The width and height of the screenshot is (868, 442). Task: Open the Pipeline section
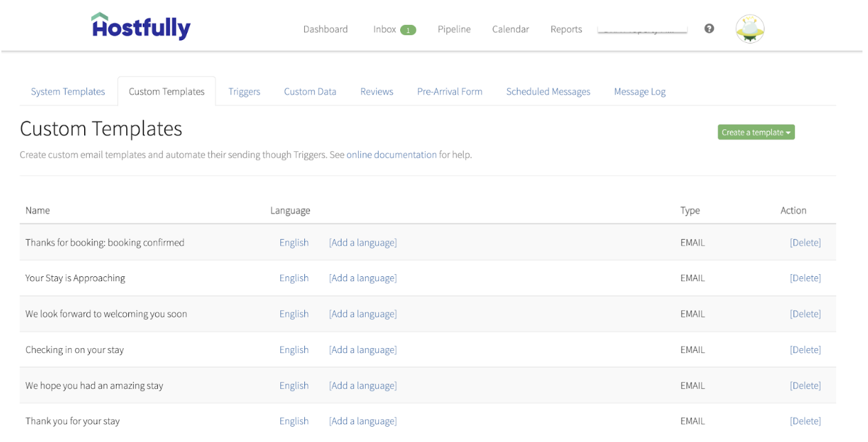point(453,29)
